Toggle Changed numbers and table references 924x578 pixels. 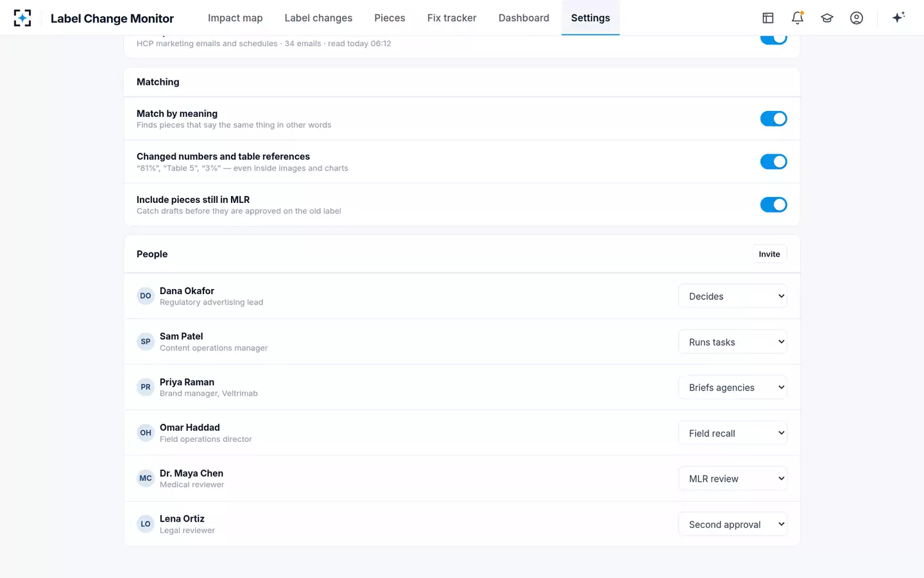coord(774,162)
